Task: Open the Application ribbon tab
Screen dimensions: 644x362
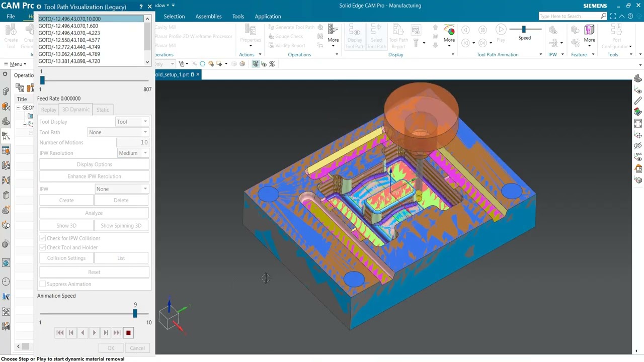Action: pyautogui.click(x=268, y=16)
